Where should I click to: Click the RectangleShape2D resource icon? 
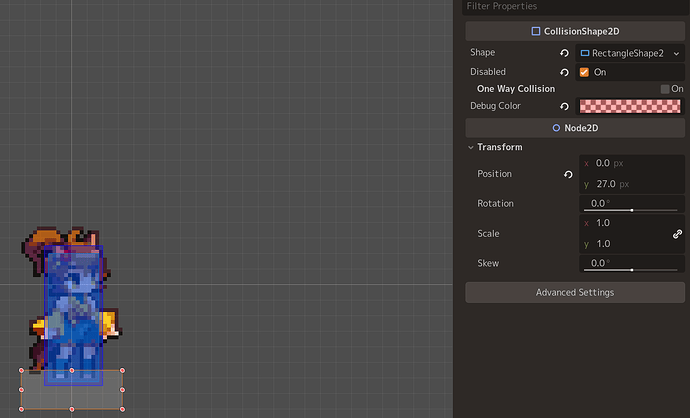[x=585, y=53]
